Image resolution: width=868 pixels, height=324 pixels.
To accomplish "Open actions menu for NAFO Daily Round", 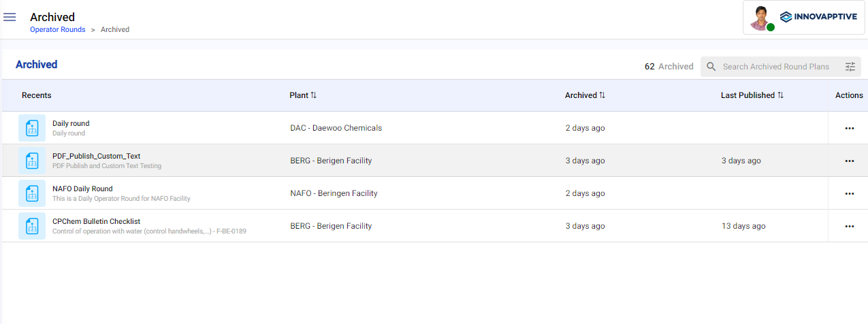I will click(x=849, y=193).
